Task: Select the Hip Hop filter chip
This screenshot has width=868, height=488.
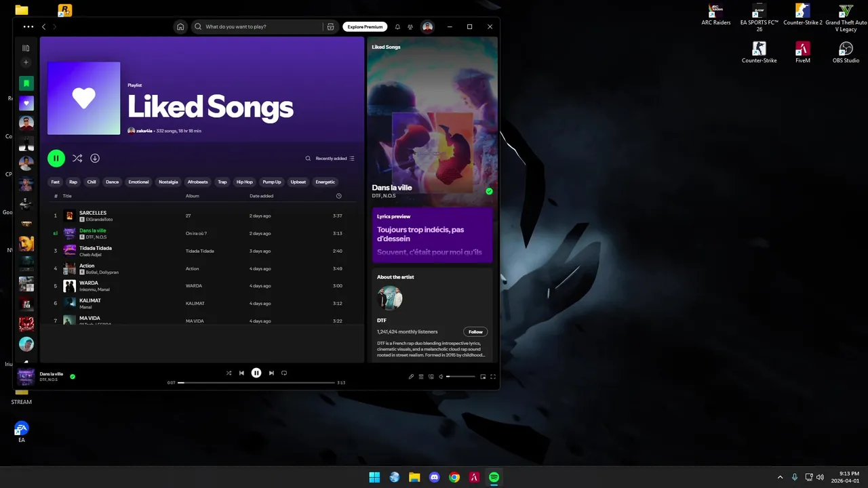Action: 244,182
